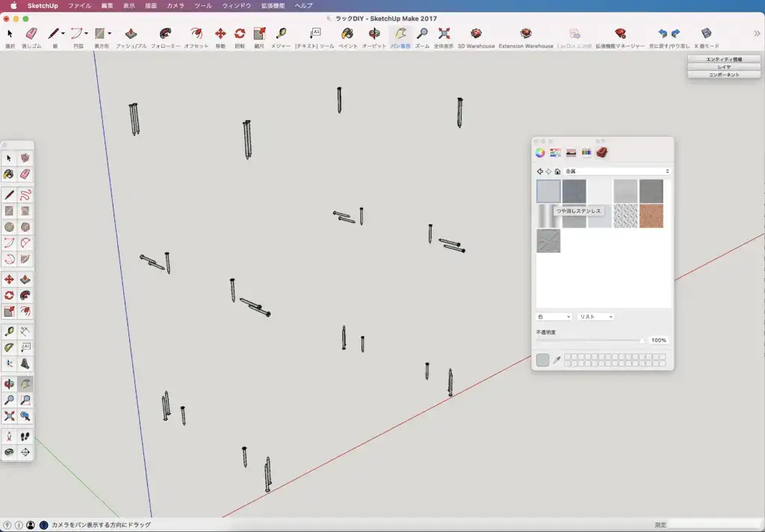Image resolution: width=765 pixels, height=532 pixels.
Task: Switch to the image palette tab
Action: [571, 152]
